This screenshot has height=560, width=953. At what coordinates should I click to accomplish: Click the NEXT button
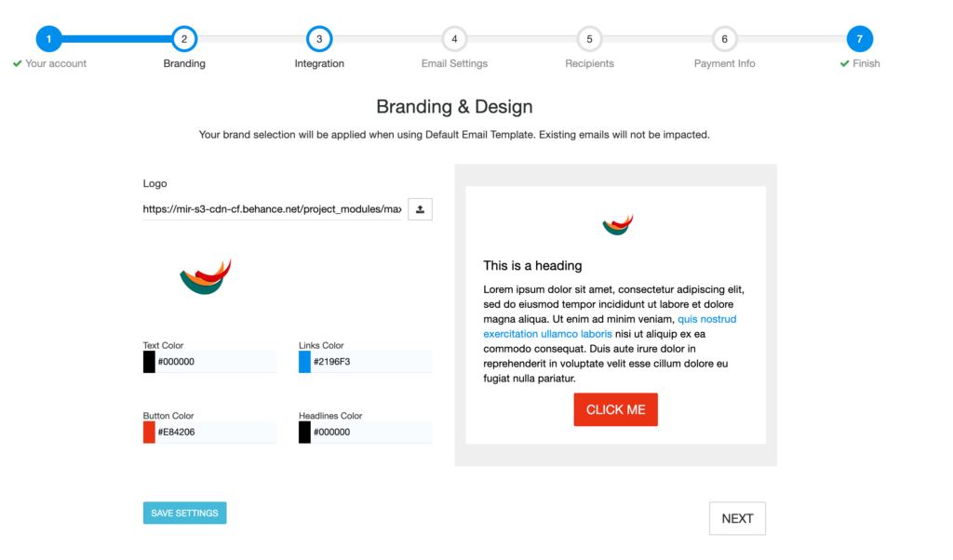pos(737,519)
